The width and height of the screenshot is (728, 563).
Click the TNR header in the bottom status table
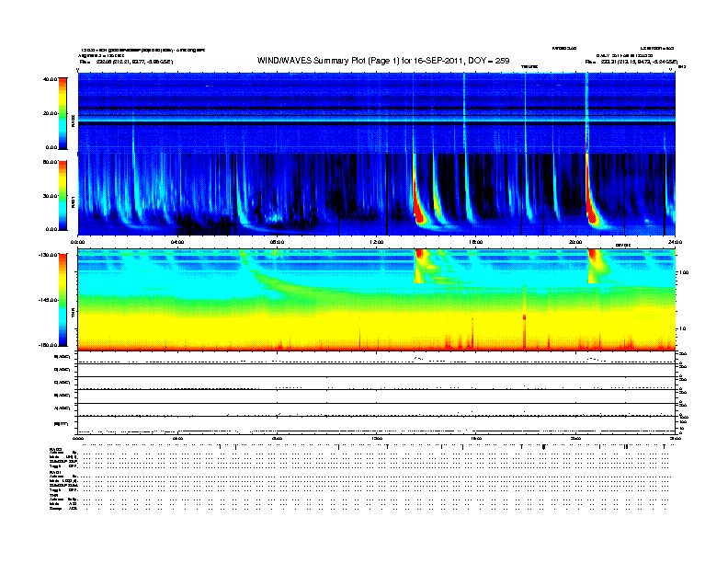click(x=53, y=495)
